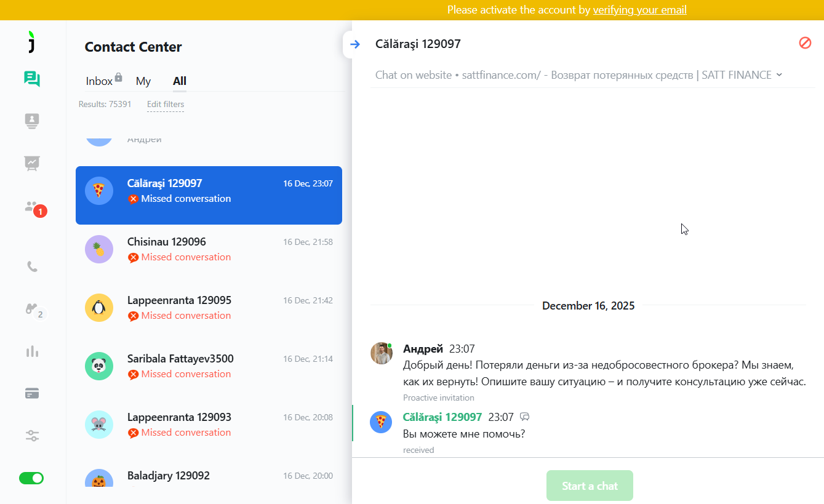Expand the chat source details chevron

coord(779,74)
